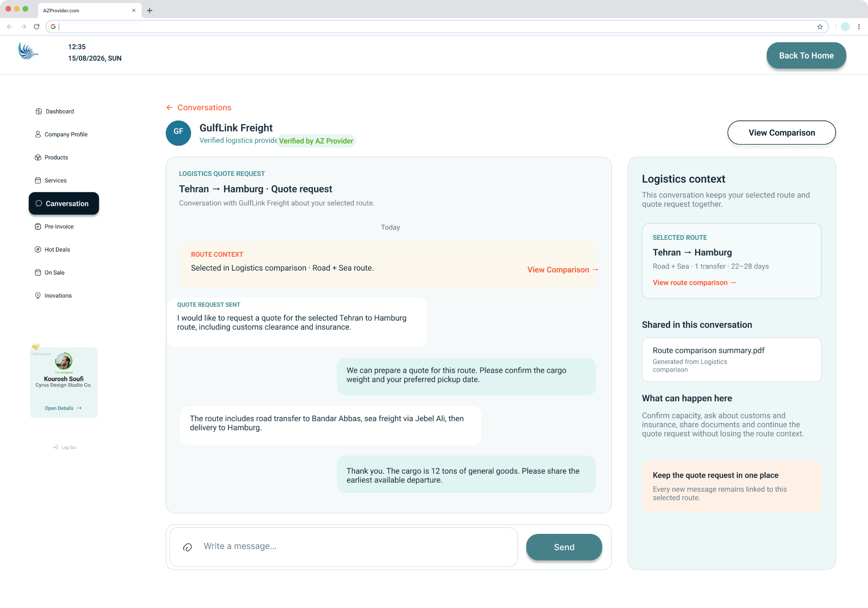Bookmark page with star icon
This screenshot has height=608, width=868.
tap(820, 27)
